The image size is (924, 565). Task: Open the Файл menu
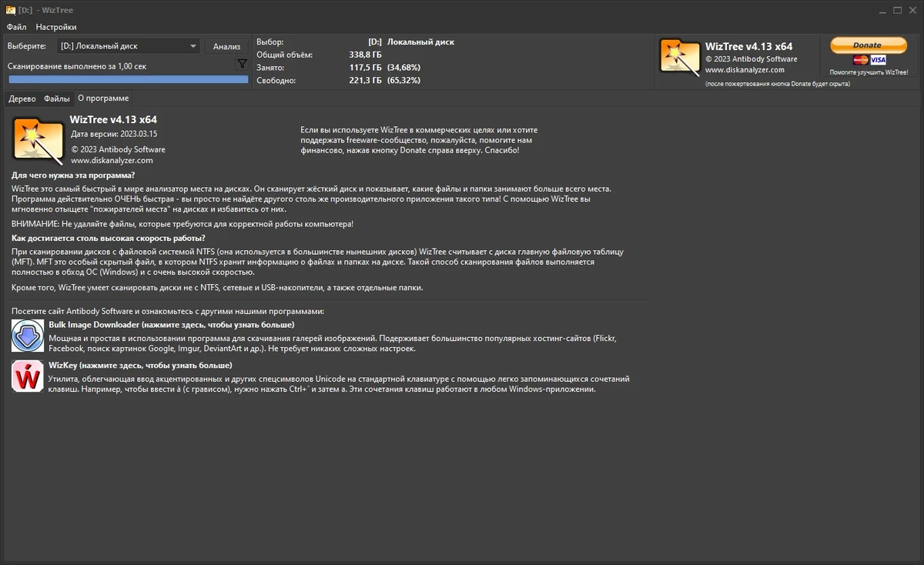[16, 27]
